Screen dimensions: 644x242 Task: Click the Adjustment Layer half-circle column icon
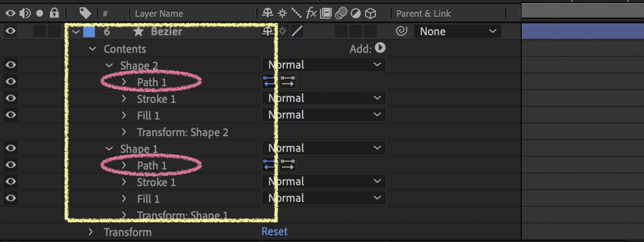356,13
